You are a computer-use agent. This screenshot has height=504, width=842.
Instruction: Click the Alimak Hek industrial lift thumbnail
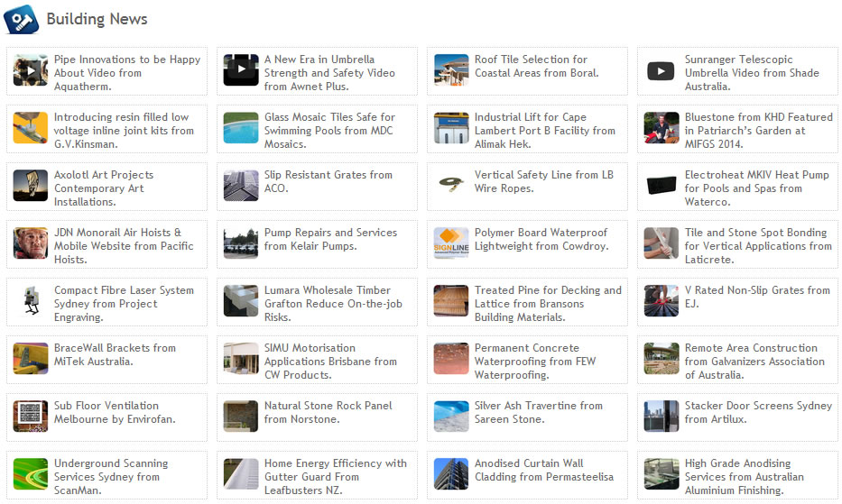451,128
